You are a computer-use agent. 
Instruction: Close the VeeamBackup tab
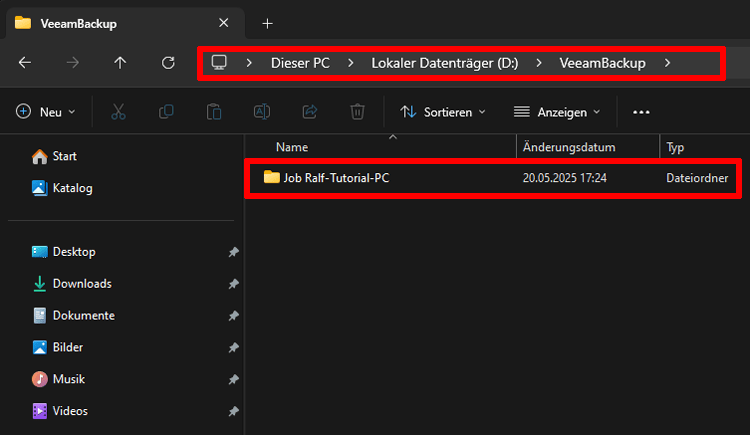pyautogui.click(x=223, y=23)
